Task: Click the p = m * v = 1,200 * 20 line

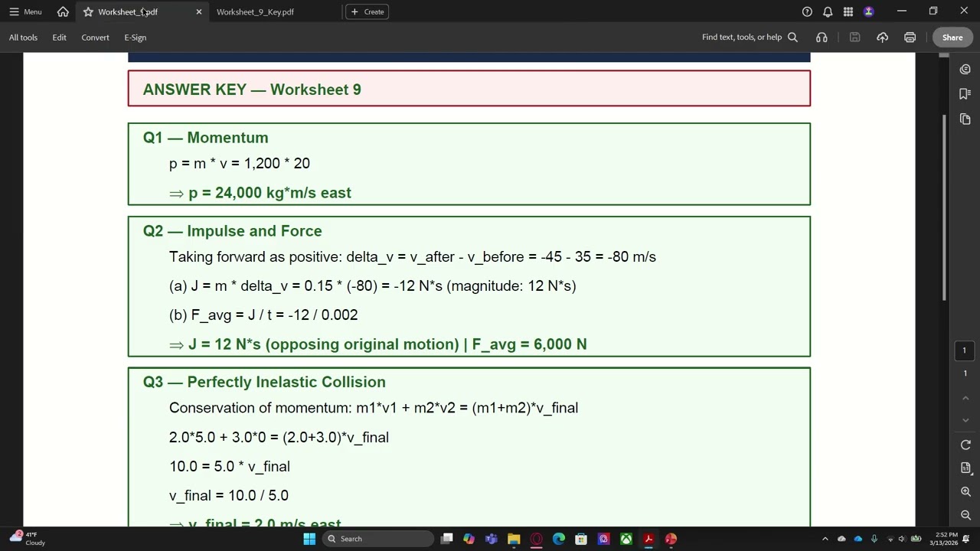Action: 240,163
